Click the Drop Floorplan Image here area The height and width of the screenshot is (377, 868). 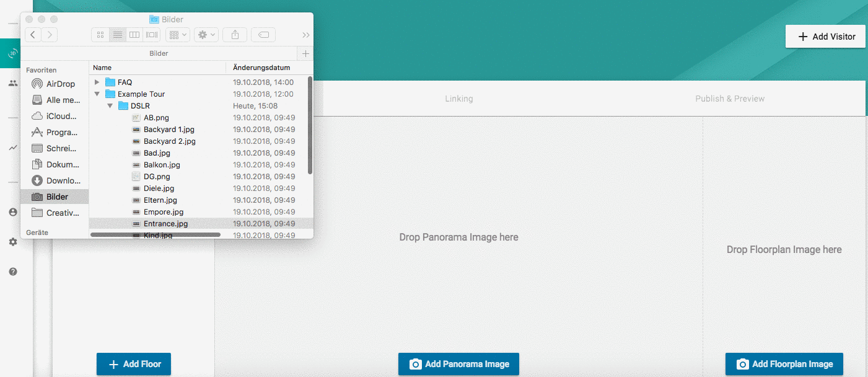[x=784, y=249]
